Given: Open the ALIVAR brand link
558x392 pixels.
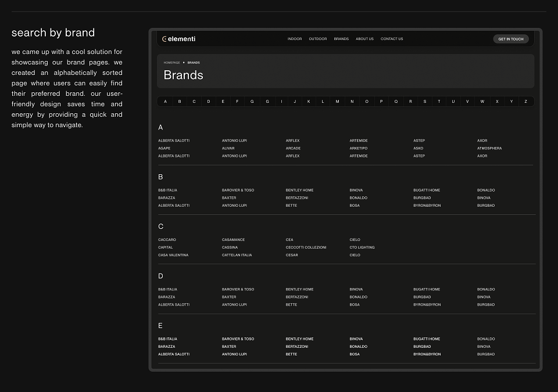Looking at the screenshot, I should click(x=228, y=148).
